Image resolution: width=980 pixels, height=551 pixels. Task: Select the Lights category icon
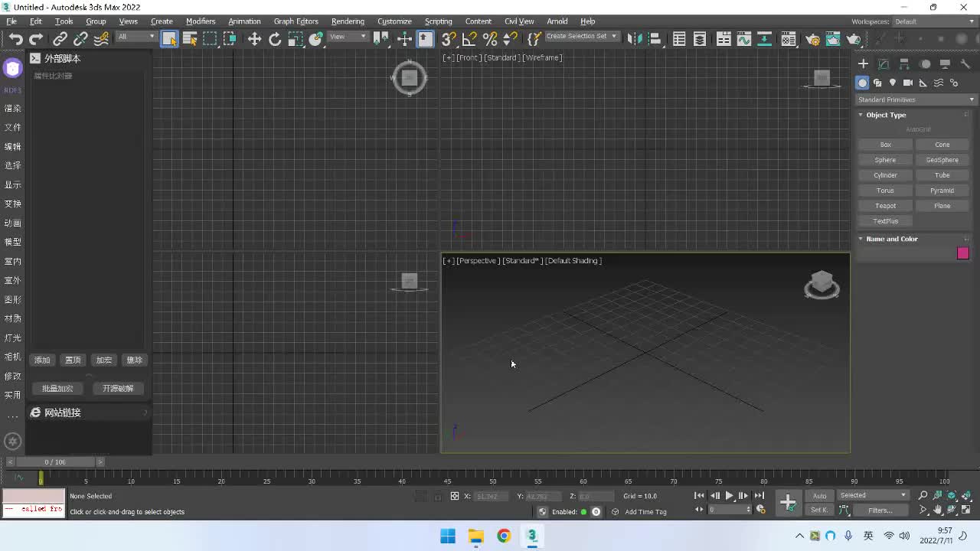(x=893, y=83)
